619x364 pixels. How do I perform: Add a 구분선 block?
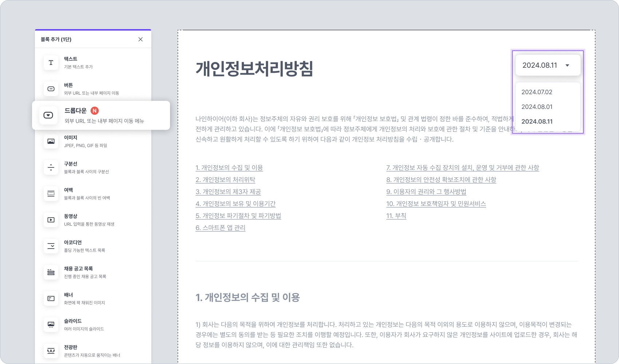point(93,167)
